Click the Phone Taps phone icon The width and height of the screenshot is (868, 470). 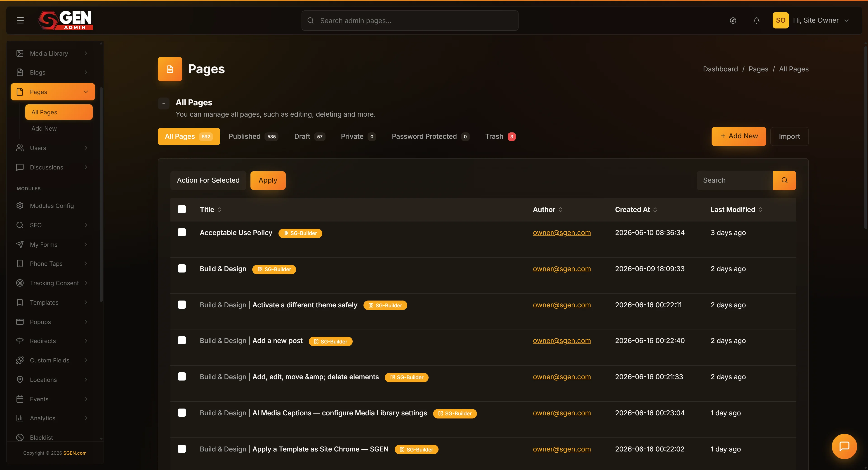click(20, 263)
